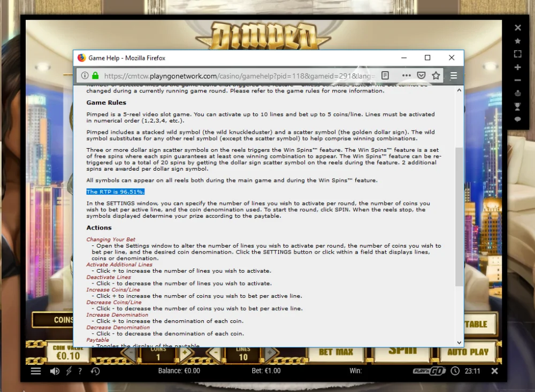Click the 'Bet: €1.00' status text

pos(266,371)
